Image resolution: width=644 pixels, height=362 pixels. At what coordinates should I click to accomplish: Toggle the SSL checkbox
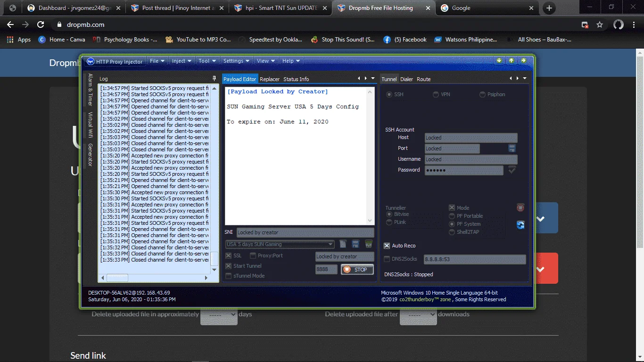[x=228, y=255]
